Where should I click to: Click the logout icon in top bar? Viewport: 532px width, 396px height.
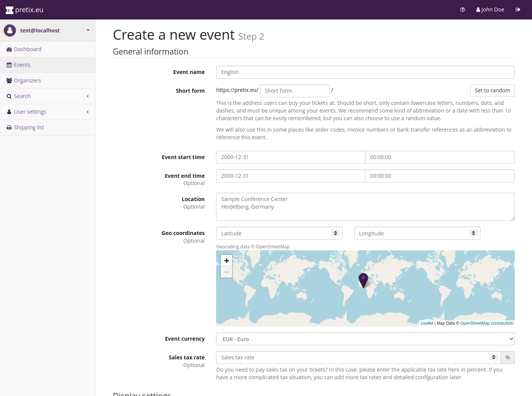[x=518, y=10]
